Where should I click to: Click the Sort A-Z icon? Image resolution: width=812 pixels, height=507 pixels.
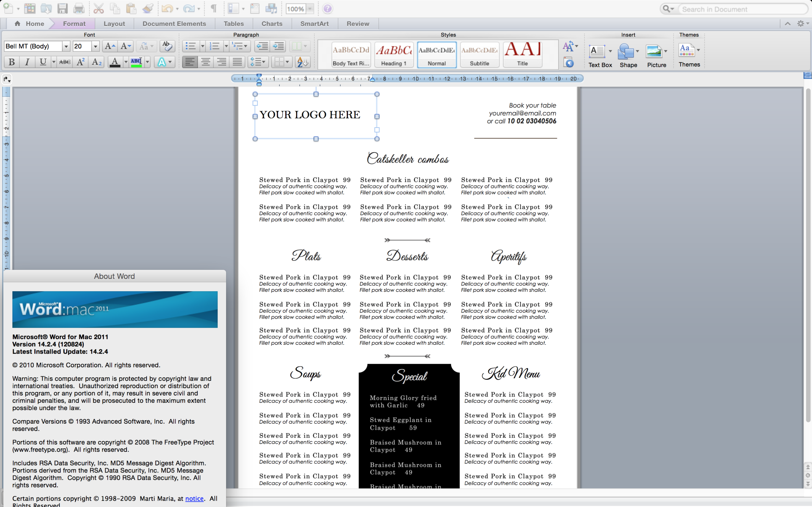pyautogui.click(x=302, y=62)
